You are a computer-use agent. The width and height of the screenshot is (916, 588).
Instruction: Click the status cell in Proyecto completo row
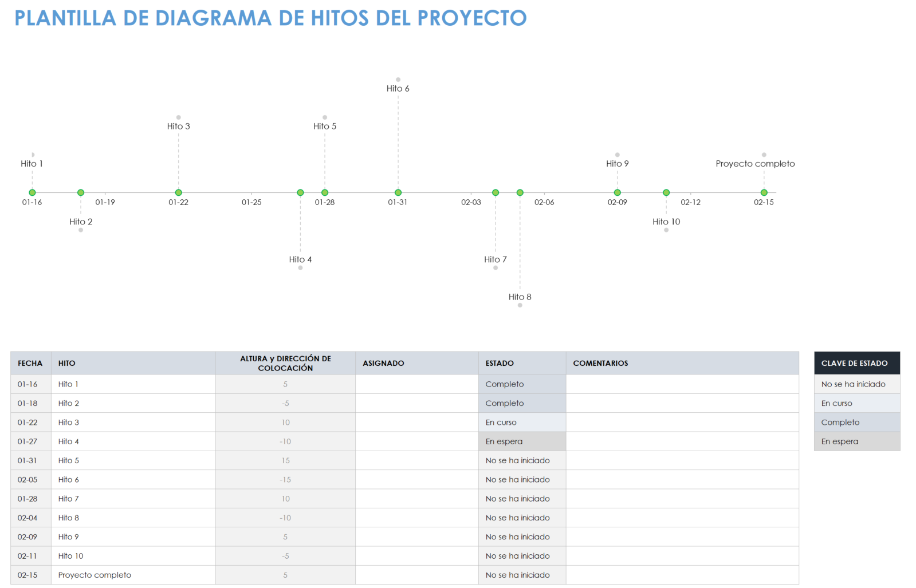coord(522,575)
